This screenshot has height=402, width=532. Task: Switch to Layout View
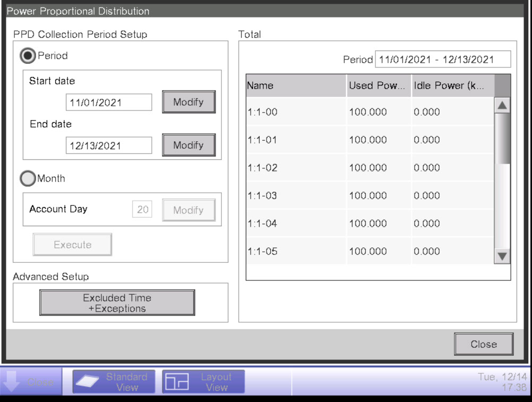pos(203,382)
